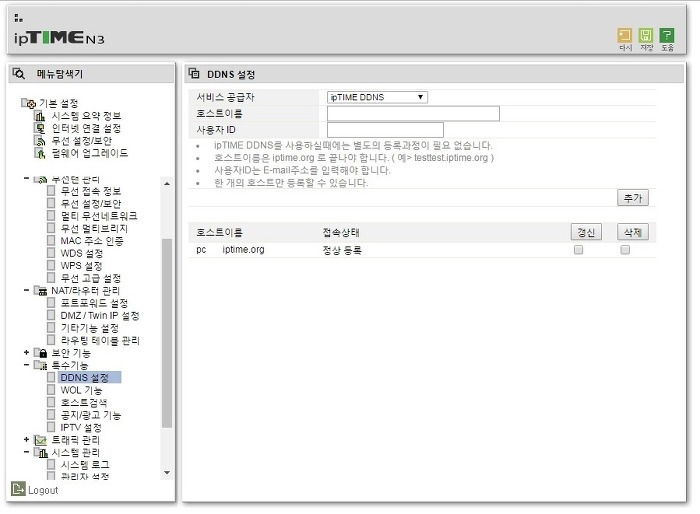Click the firmware upgrade arrow icon
700x514 pixels.
tap(40, 154)
